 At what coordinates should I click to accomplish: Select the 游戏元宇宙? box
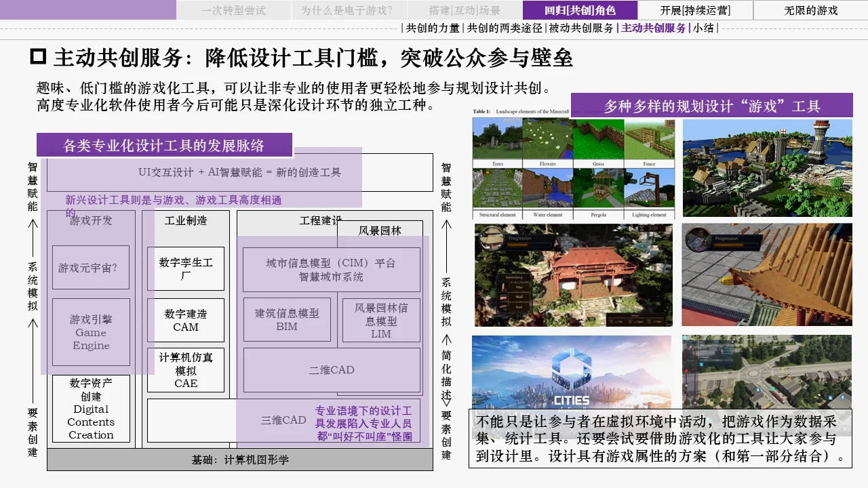[x=91, y=268]
